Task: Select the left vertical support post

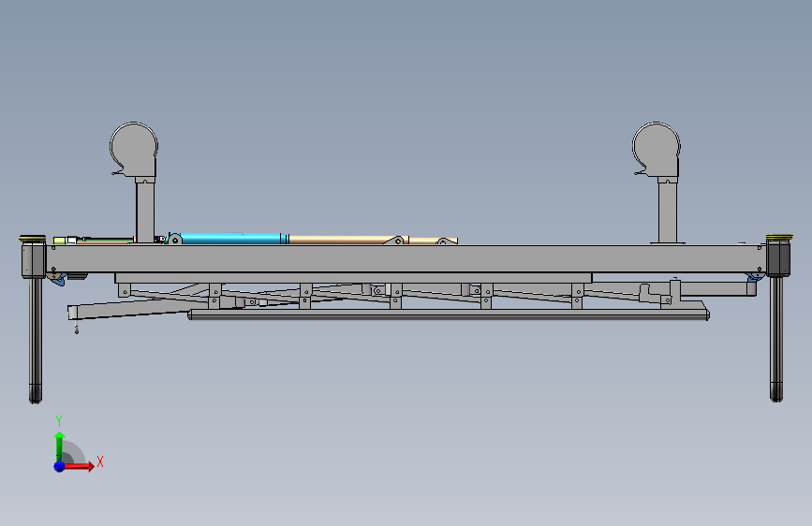Action: click(145, 211)
